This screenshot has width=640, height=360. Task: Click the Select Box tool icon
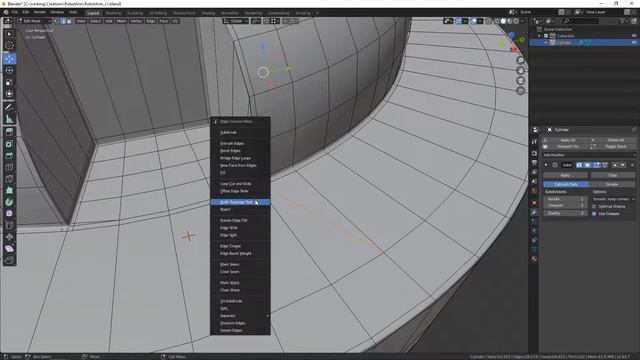[x=9, y=34]
